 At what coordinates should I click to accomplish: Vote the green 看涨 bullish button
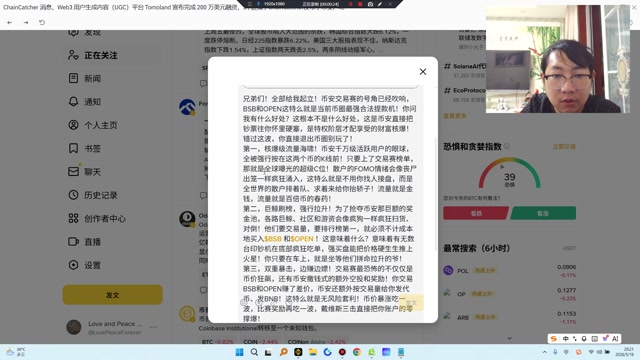point(543,213)
